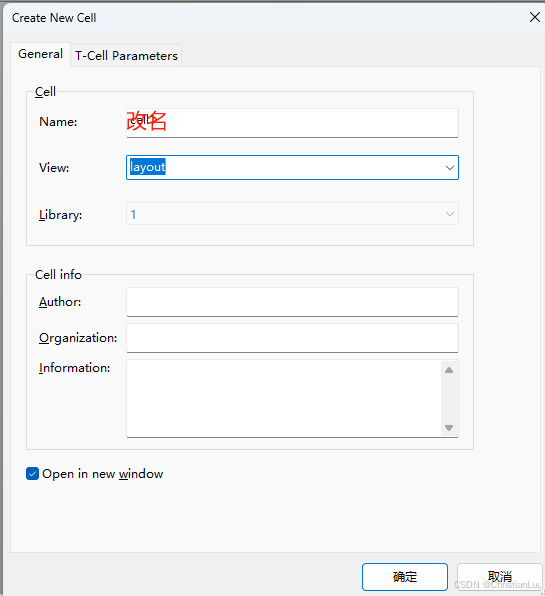Select the General tab
Image resolution: width=545 pixels, height=596 pixels.
click(x=40, y=54)
